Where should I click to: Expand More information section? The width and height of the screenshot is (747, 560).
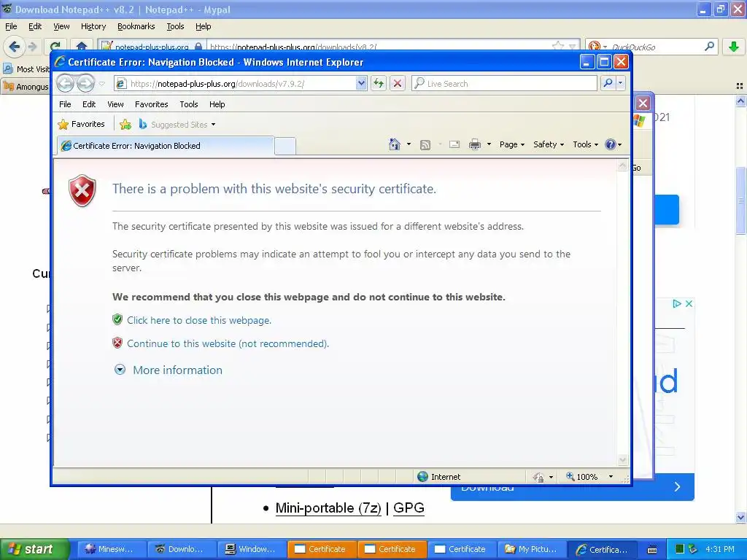point(169,370)
